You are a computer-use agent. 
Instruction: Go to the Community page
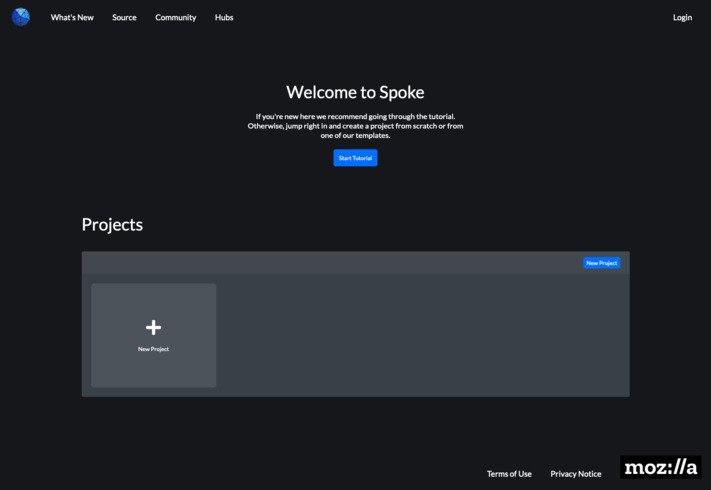coord(175,17)
